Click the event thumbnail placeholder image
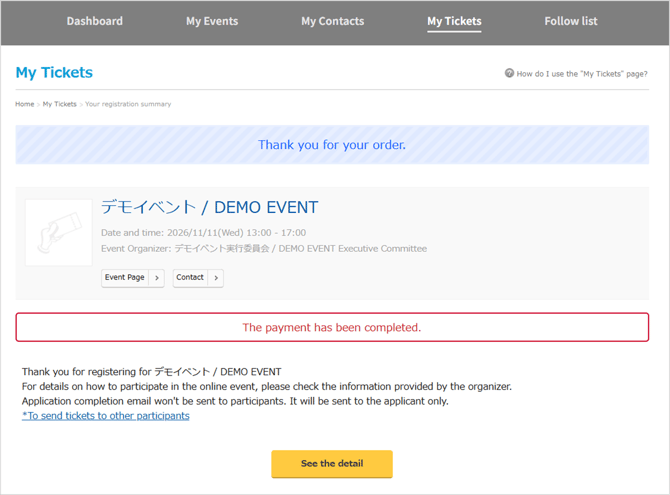The width and height of the screenshot is (670, 495). click(58, 233)
